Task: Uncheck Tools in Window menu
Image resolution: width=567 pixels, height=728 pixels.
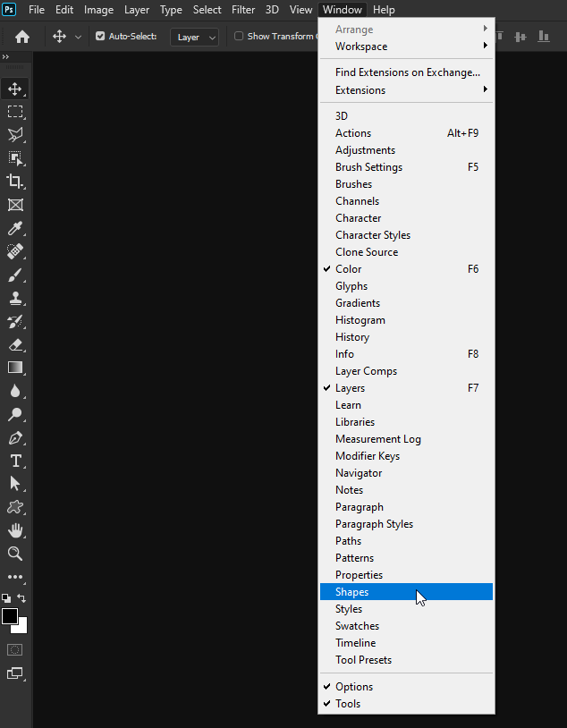Action: 406,703
